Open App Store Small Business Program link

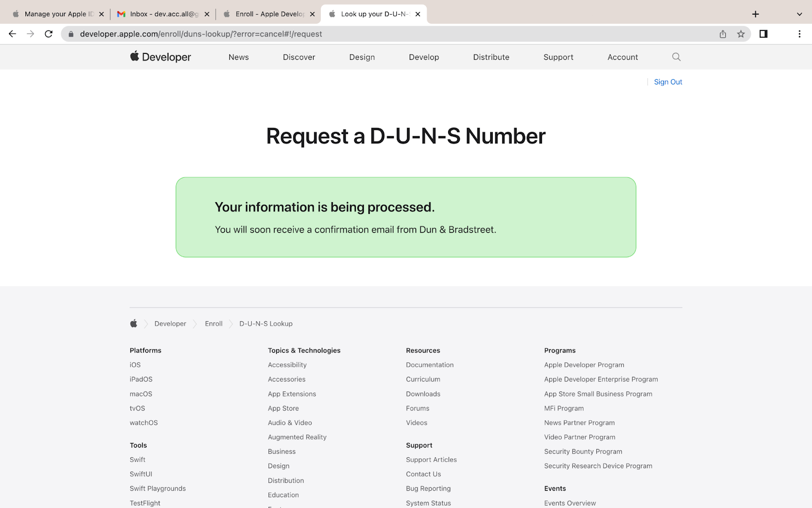(598, 394)
